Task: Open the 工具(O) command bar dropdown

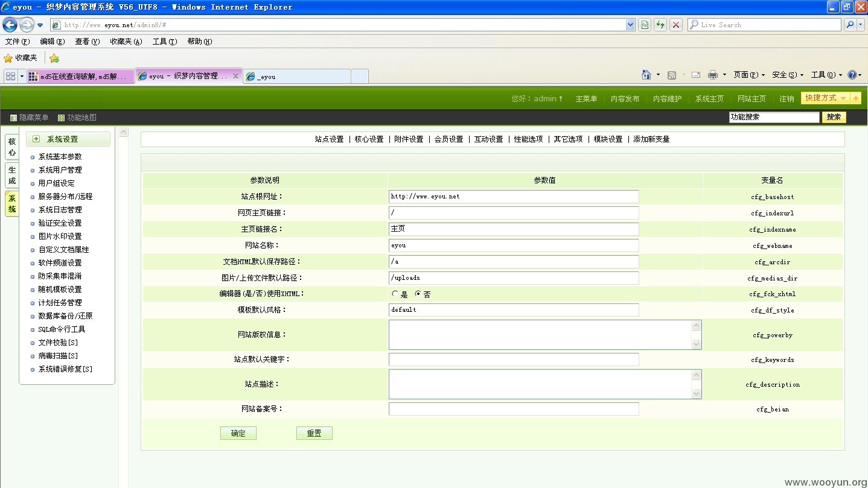Action: (826, 75)
